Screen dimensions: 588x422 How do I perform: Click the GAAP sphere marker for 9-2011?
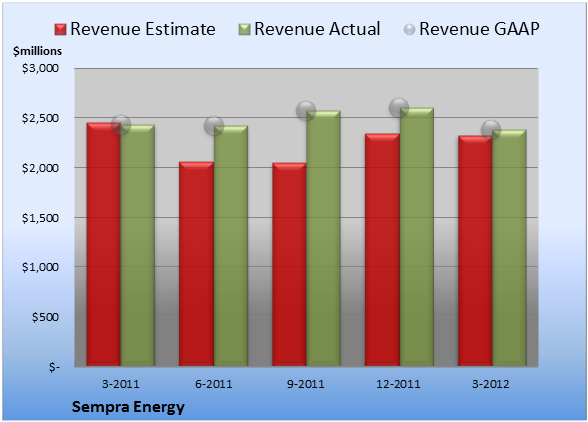(306, 111)
